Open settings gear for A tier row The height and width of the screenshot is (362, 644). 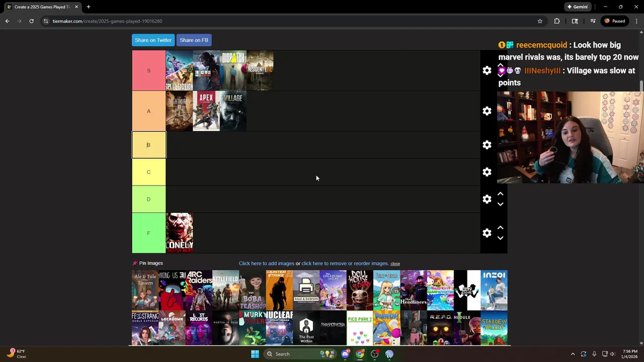(x=487, y=111)
